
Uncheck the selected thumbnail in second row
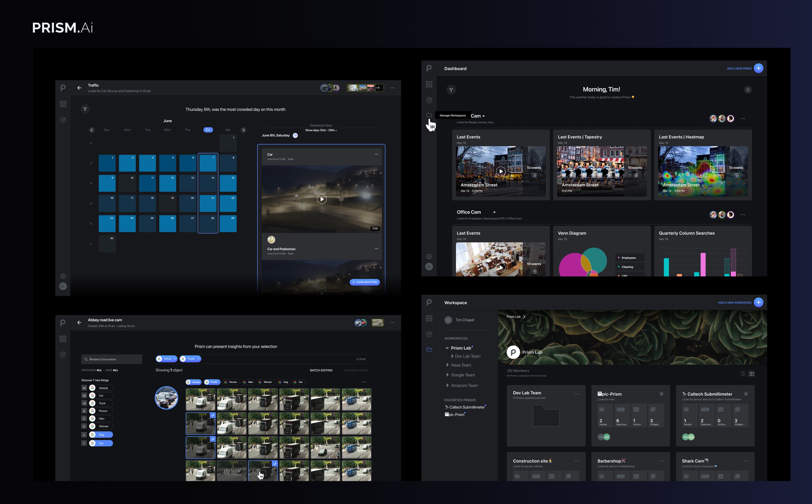213,415
